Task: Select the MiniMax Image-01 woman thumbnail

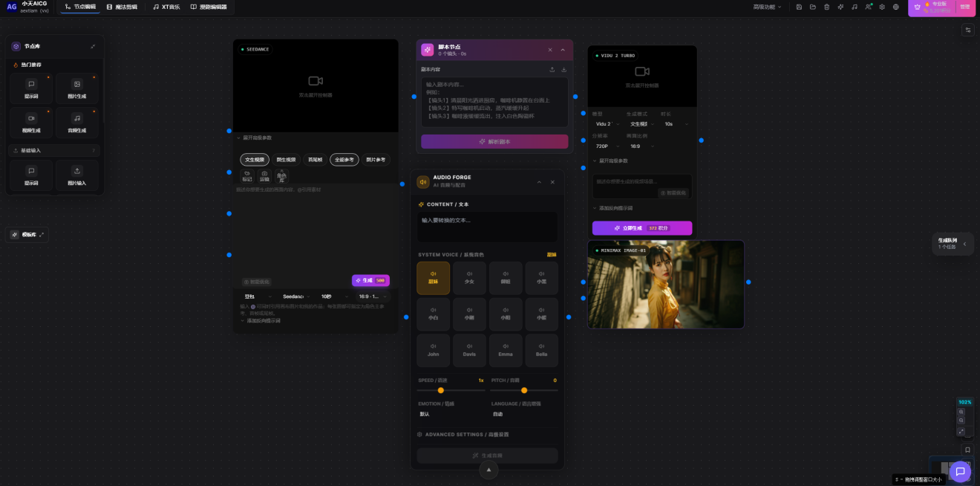Action: point(666,284)
